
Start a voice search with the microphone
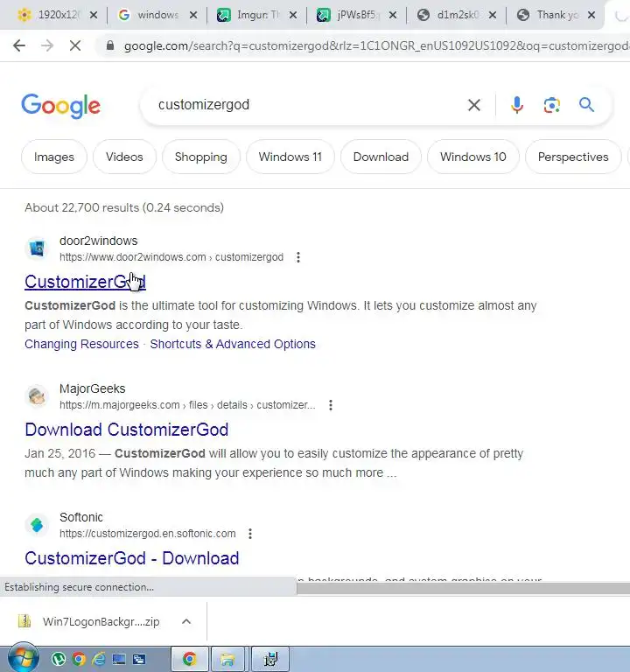[x=517, y=105]
